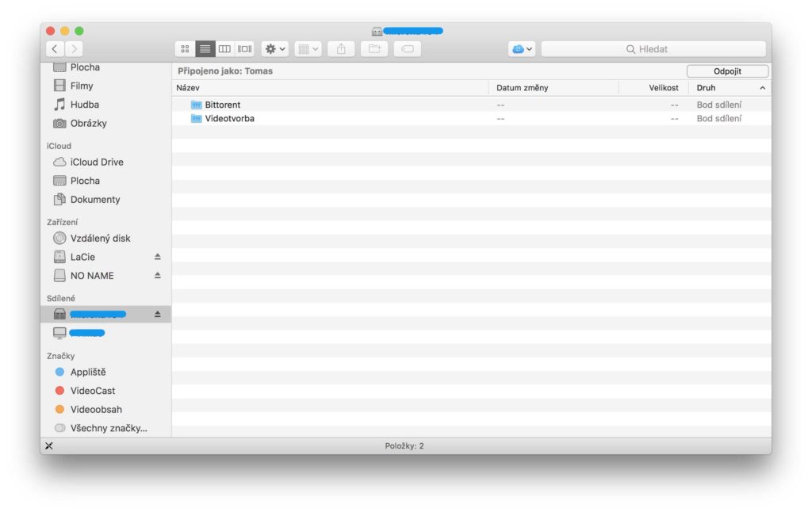Switch to Cover Flow view
Viewport: 812px width, 512px height.
(243, 48)
